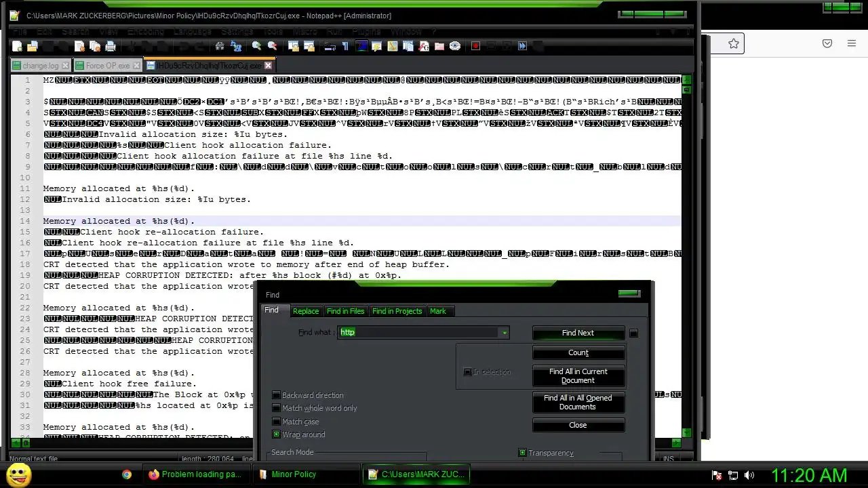Click vertical scrollbar down arrow in editor
Viewport: 868px width, 488px height.
(x=686, y=433)
